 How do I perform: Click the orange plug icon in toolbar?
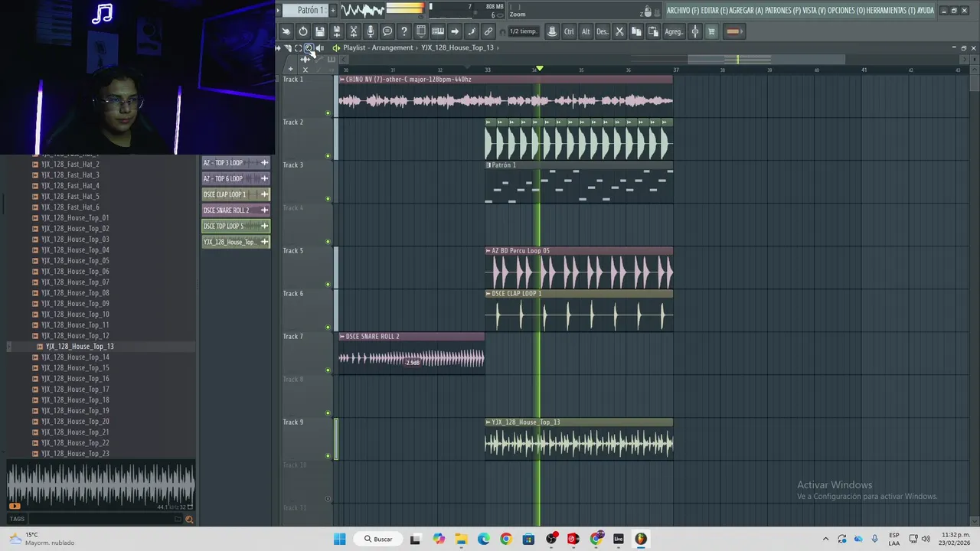click(733, 31)
